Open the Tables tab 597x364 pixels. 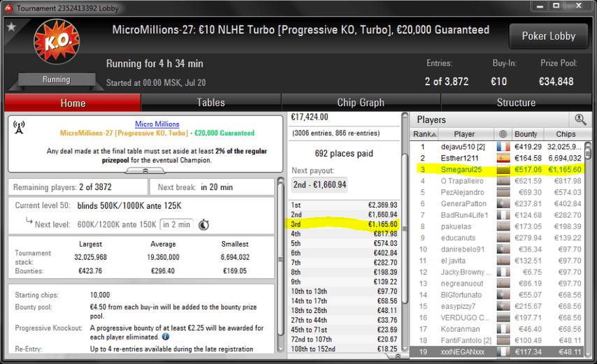pyautogui.click(x=210, y=103)
